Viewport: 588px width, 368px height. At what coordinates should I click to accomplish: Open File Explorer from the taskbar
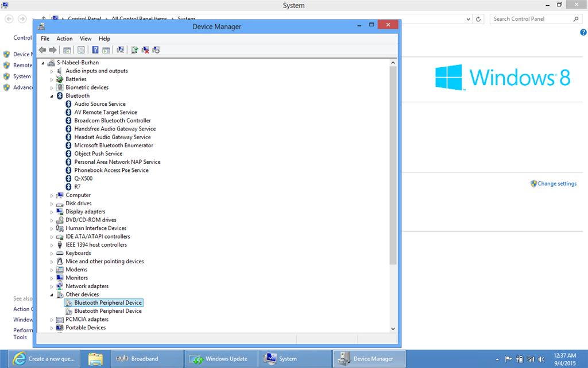tap(96, 359)
